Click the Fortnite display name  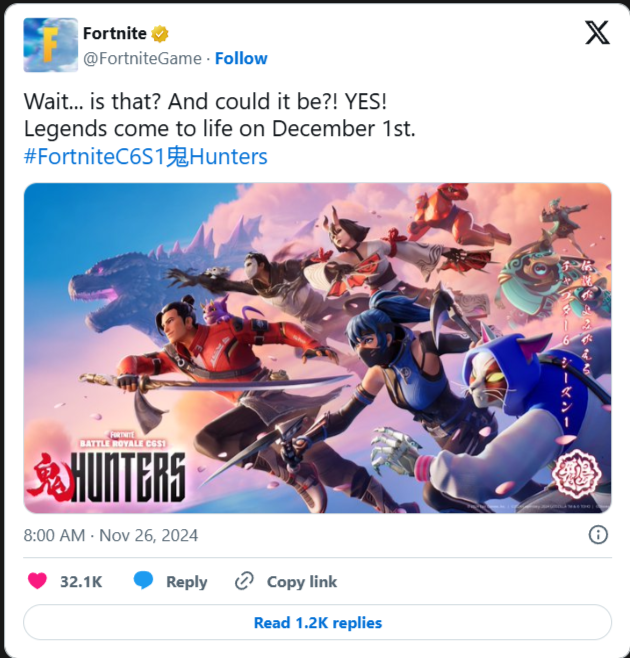115,34
